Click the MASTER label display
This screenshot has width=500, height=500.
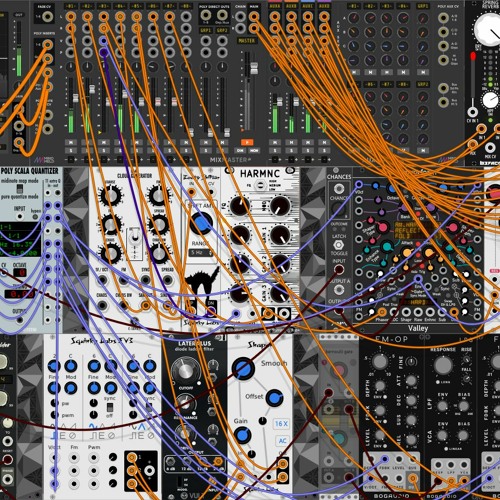(247, 41)
